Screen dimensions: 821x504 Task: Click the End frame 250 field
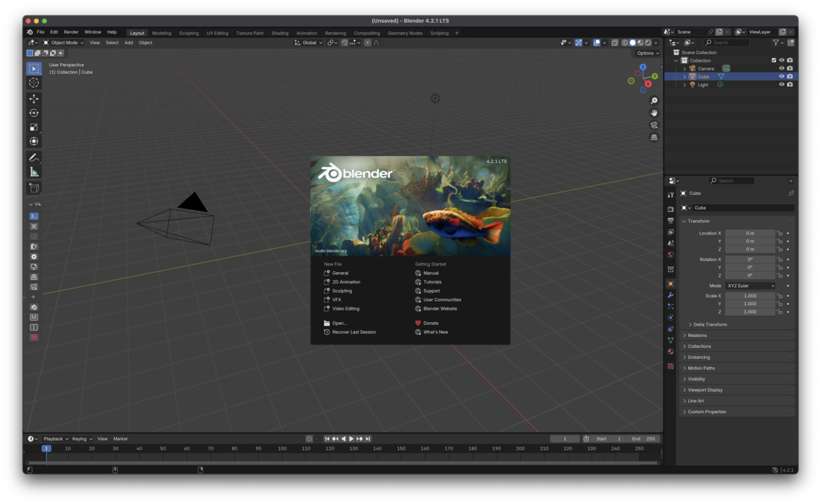coord(643,439)
